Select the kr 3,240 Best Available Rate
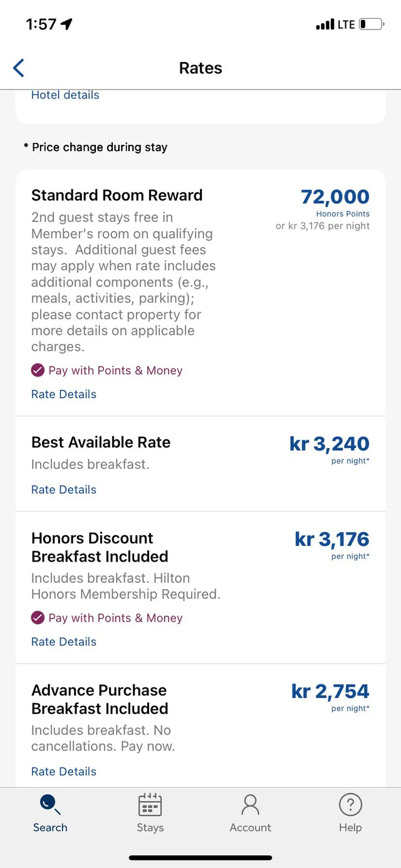Viewport: 401px width, 868px height. tap(330, 444)
